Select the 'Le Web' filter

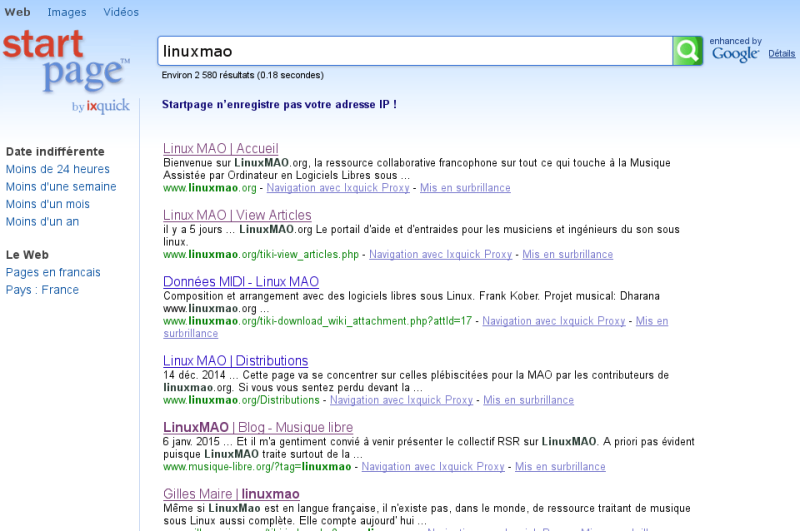pyautogui.click(x=27, y=255)
